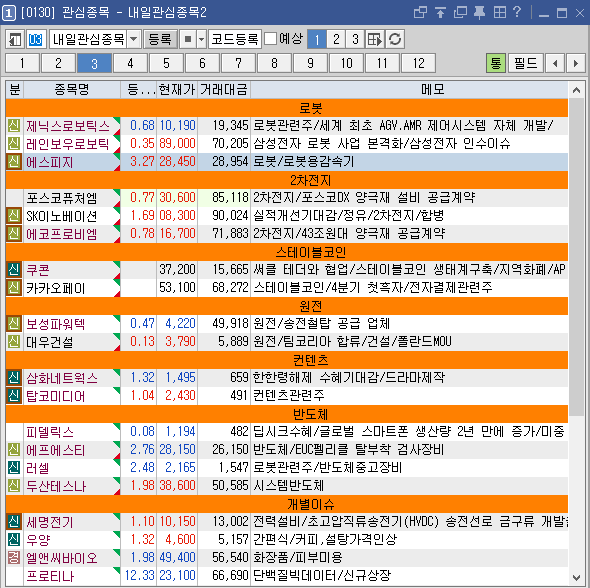Select the 프로티나 stock name

(50, 576)
